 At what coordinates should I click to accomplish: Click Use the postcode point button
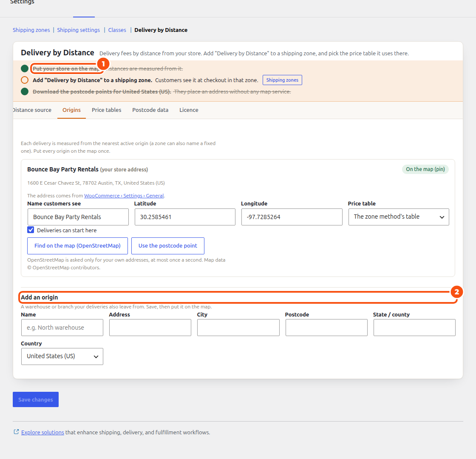168,246
